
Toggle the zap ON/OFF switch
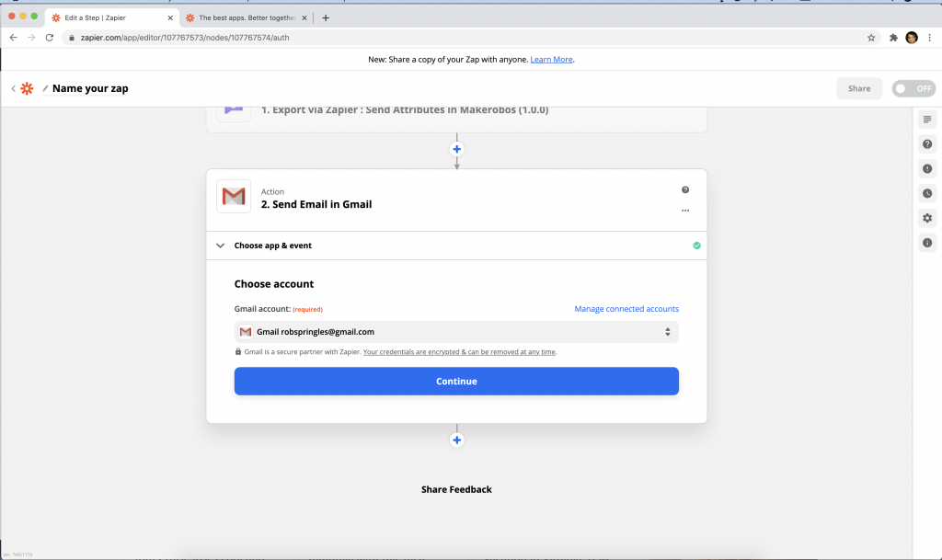click(x=913, y=88)
